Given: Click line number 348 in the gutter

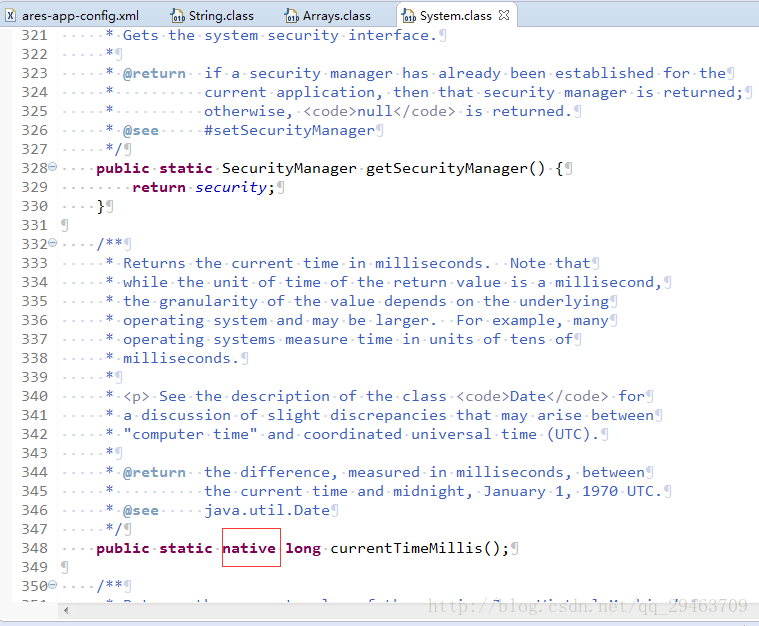Looking at the screenshot, I should [x=34, y=548].
